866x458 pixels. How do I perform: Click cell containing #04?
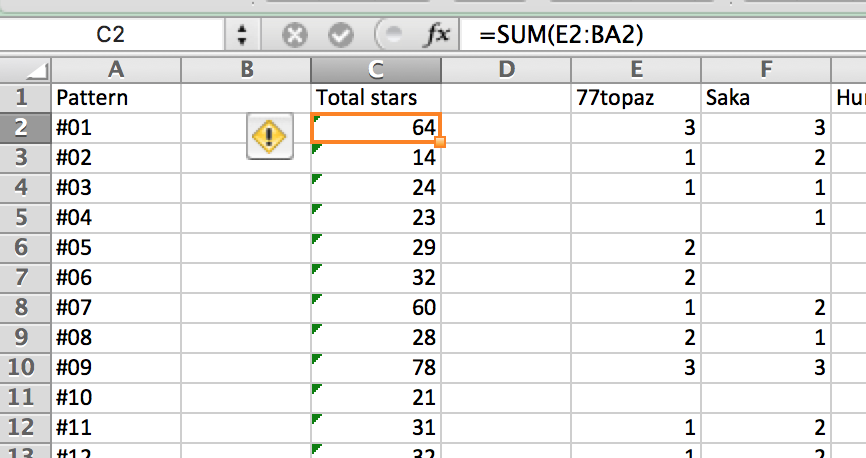(116, 217)
